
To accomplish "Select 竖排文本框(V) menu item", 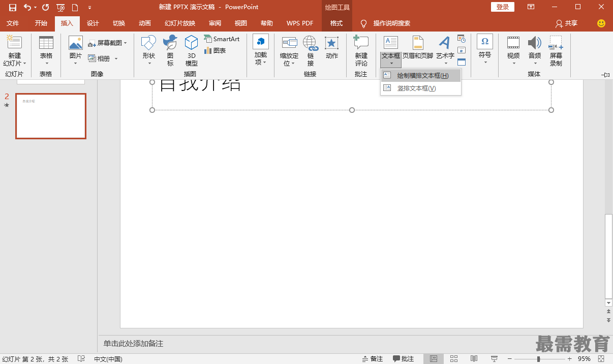I will click(421, 88).
